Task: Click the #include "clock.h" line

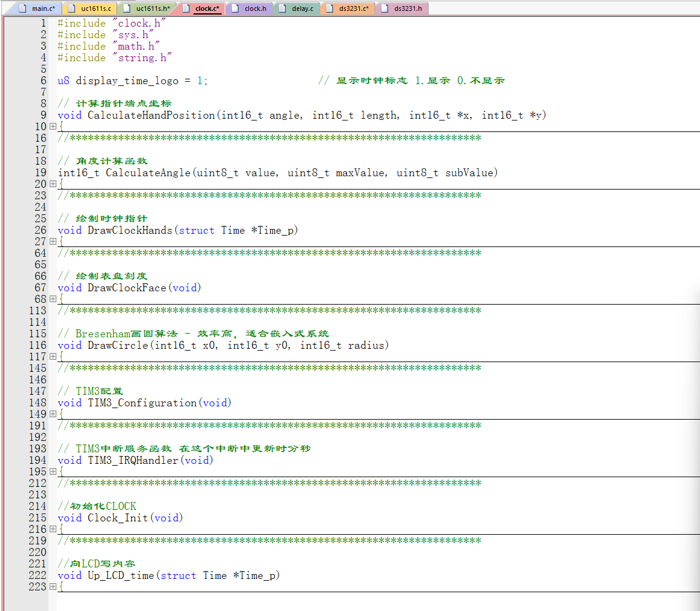Action: (x=111, y=23)
